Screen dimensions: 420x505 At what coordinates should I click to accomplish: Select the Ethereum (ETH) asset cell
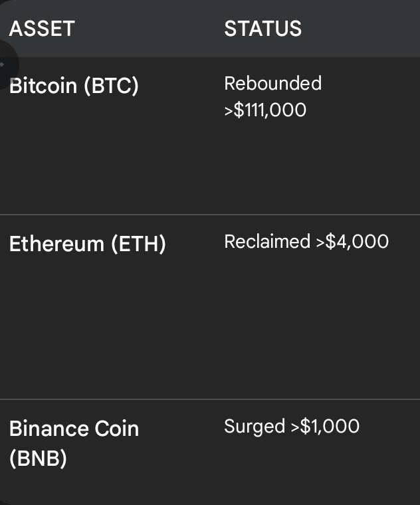[87, 244]
